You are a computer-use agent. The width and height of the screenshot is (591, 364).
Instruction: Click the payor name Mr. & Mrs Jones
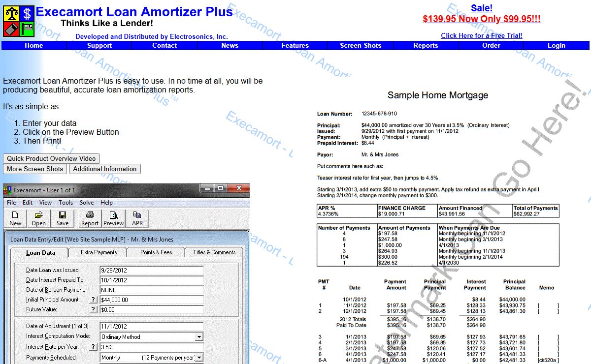point(380,154)
